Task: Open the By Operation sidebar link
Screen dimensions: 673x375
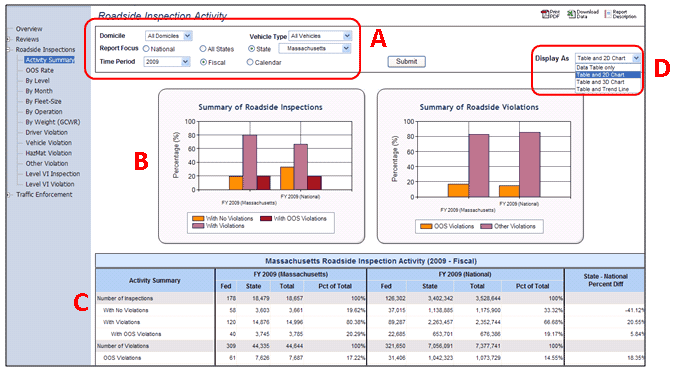Action: [43, 112]
